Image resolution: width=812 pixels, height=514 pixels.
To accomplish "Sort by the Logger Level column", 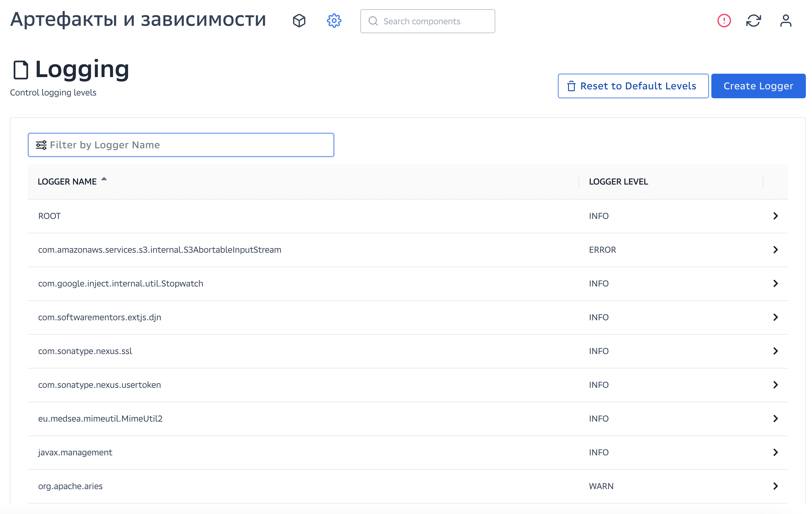I will (618, 181).
